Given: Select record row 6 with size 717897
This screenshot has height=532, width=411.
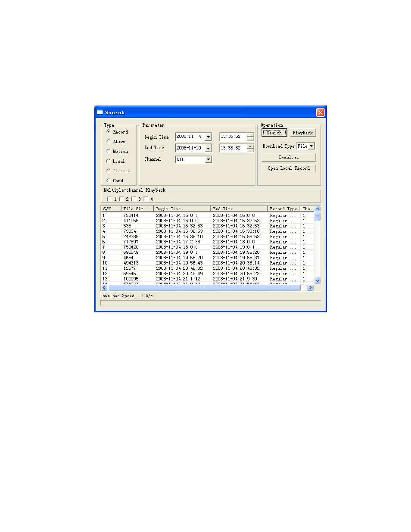Looking at the screenshot, I should tap(208, 242).
